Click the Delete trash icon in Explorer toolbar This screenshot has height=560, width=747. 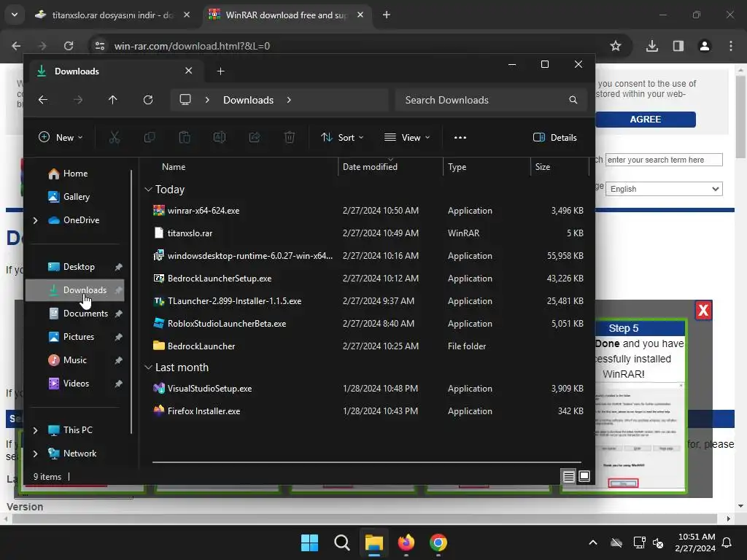[289, 138]
